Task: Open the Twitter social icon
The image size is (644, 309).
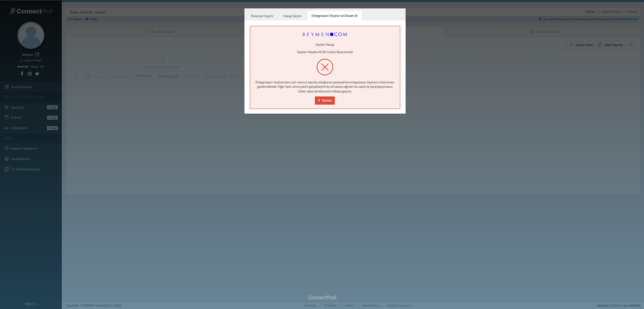Action: tap(37, 74)
